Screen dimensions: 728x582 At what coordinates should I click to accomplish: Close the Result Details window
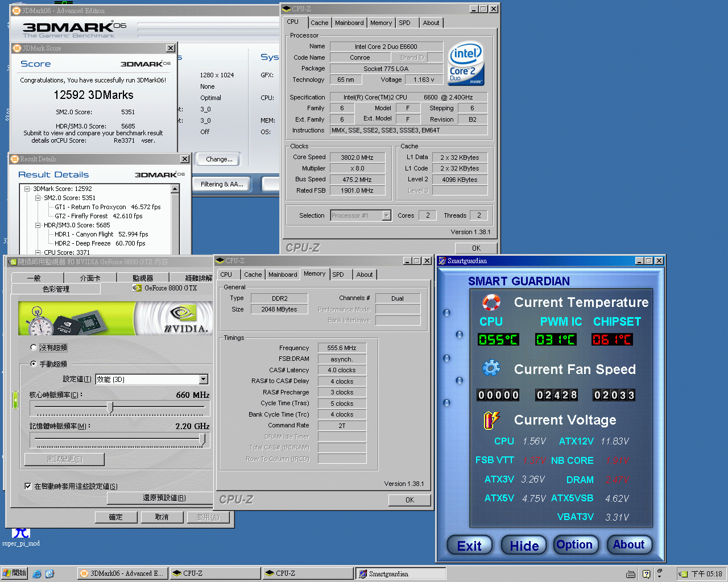tap(185, 159)
